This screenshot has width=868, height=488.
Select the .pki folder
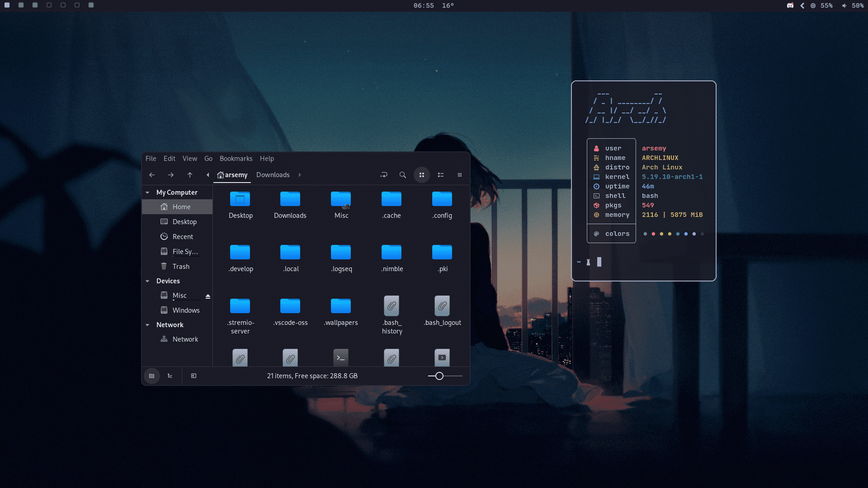pos(442,253)
